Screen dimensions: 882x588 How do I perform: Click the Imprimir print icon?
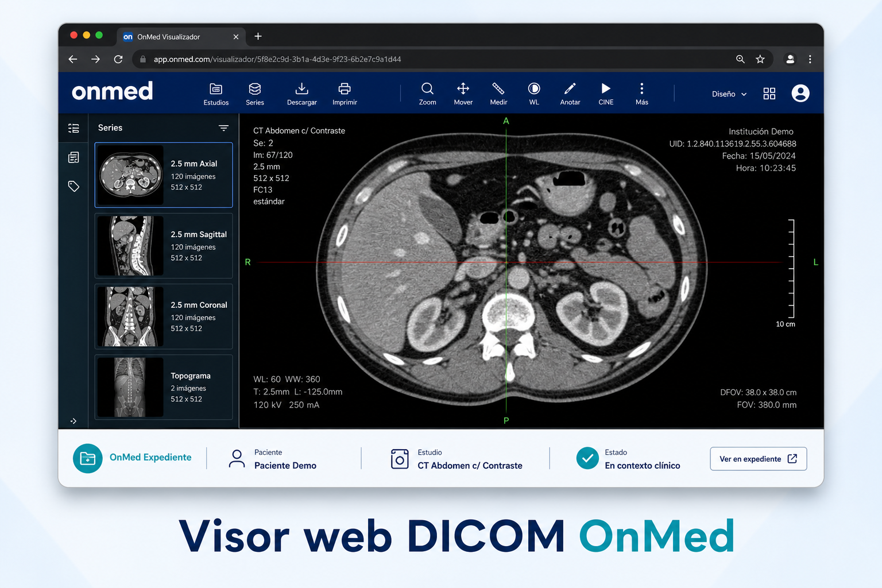point(345,88)
